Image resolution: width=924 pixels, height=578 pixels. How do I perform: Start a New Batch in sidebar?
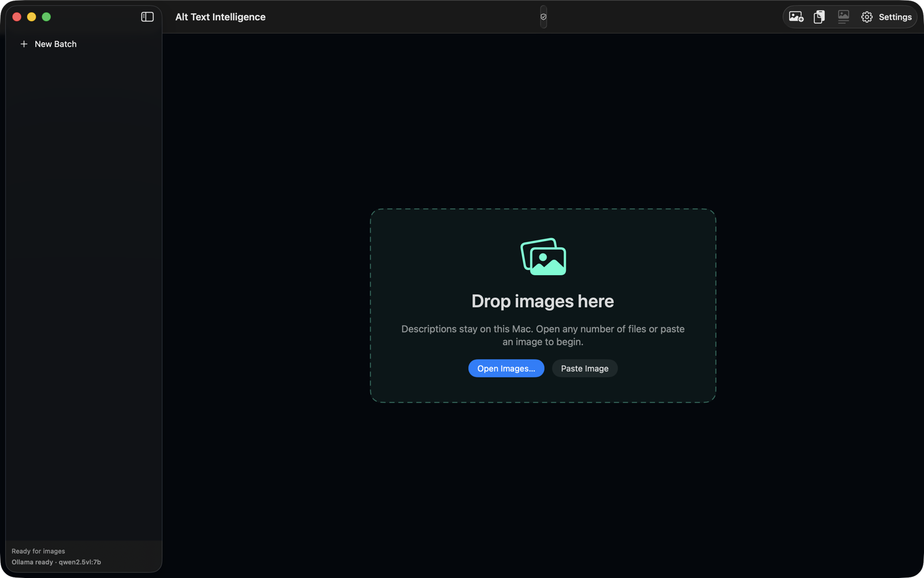(49, 44)
